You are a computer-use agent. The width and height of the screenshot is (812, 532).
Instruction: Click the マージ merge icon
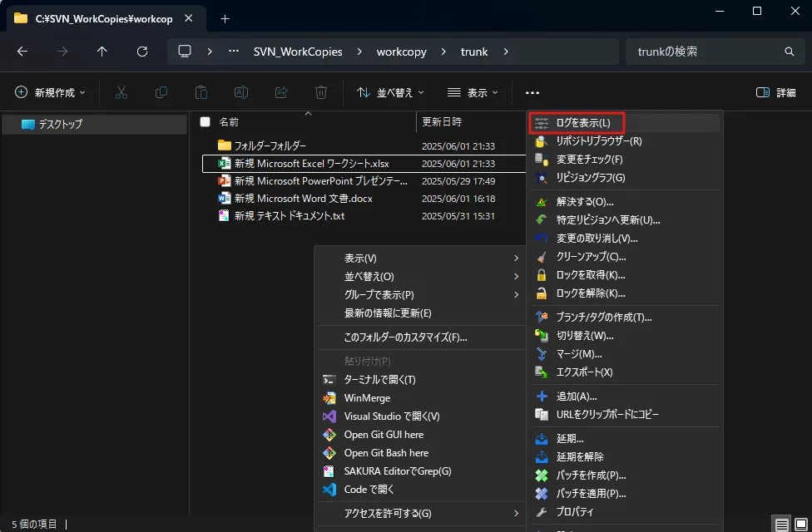point(541,354)
